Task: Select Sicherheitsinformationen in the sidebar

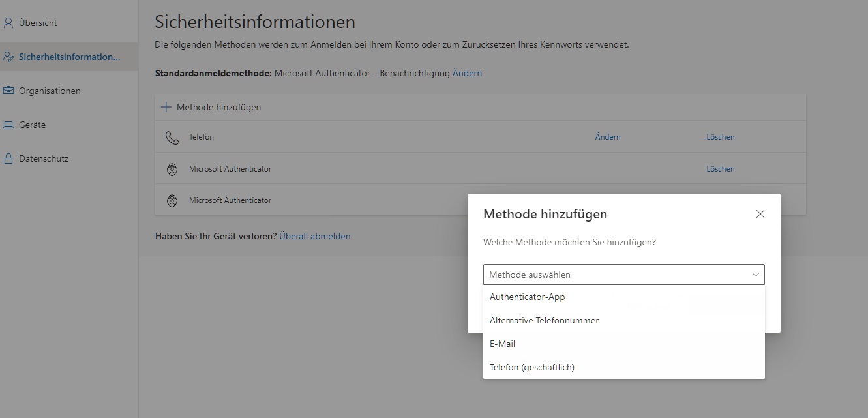Action: pyautogui.click(x=69, y=57)
